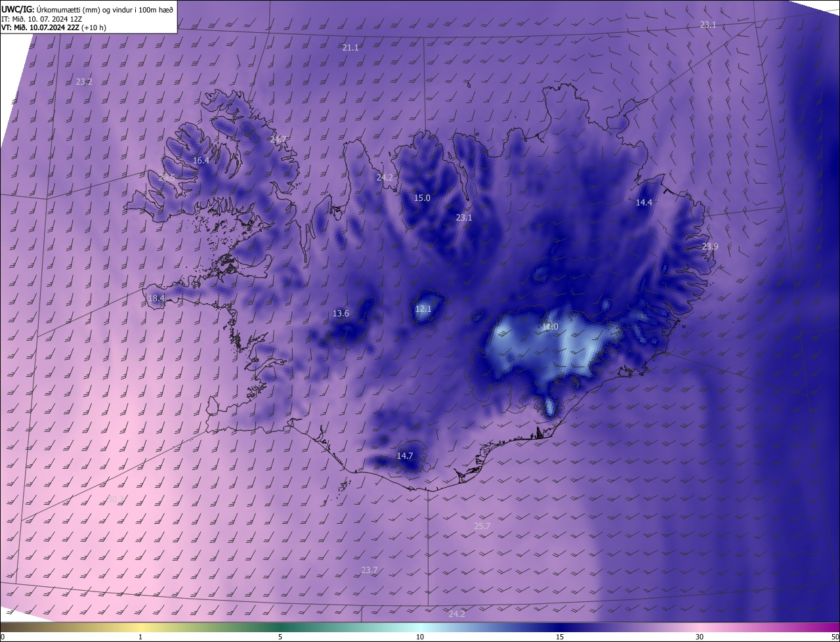This screenshot has height=642, width=840.
Task: Select the 24.2 label just beside 15.0
Action: click(385, 177)
